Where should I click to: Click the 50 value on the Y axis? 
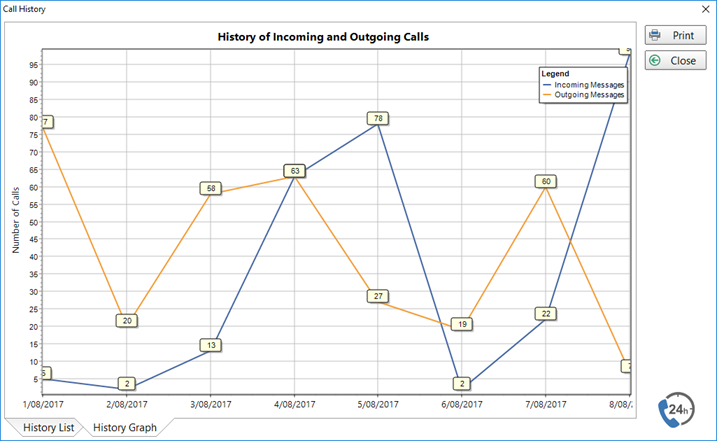(33, 222)
